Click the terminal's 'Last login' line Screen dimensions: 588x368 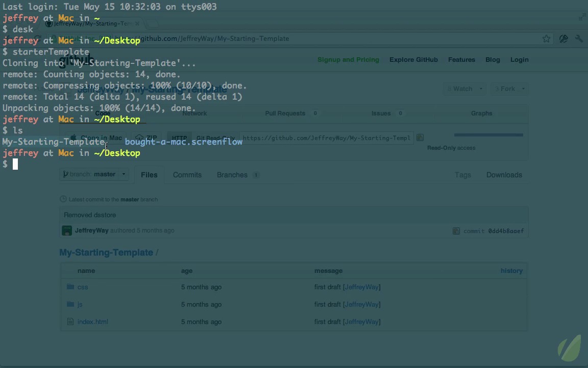pos(110,7)
